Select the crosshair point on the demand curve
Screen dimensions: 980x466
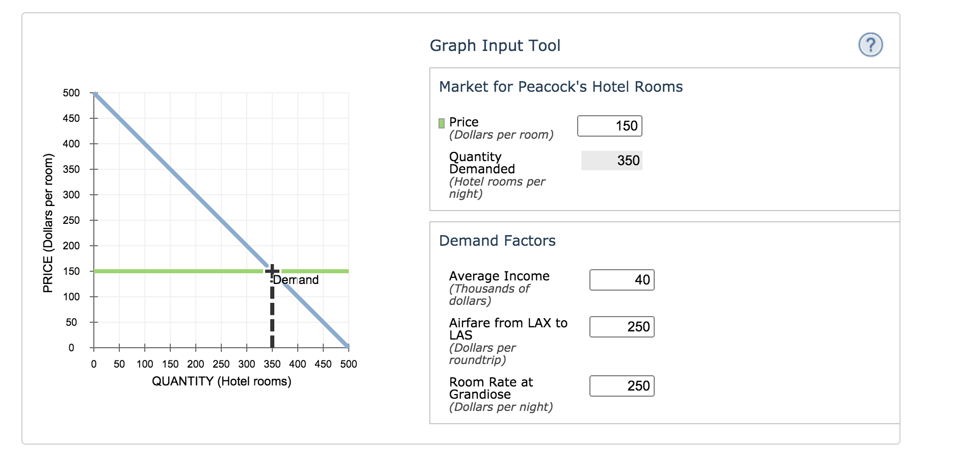(x=272, y=271)
